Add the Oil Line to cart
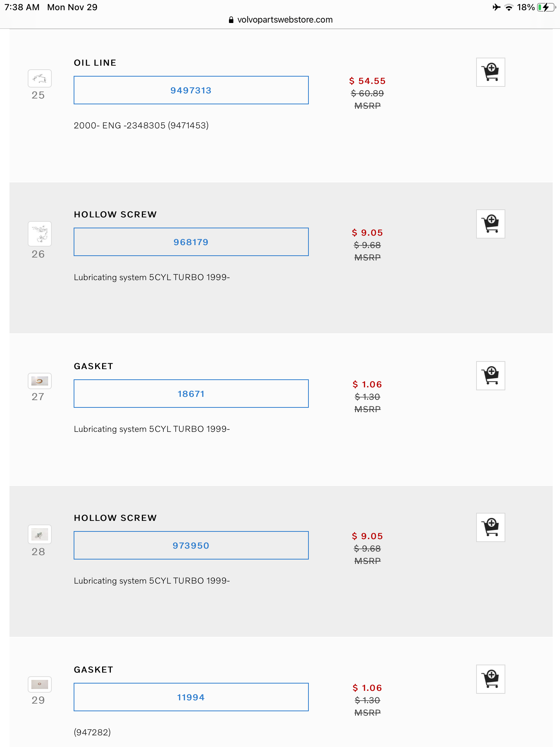The height and width of the screenshot is (747, 560). click(490, 72)
